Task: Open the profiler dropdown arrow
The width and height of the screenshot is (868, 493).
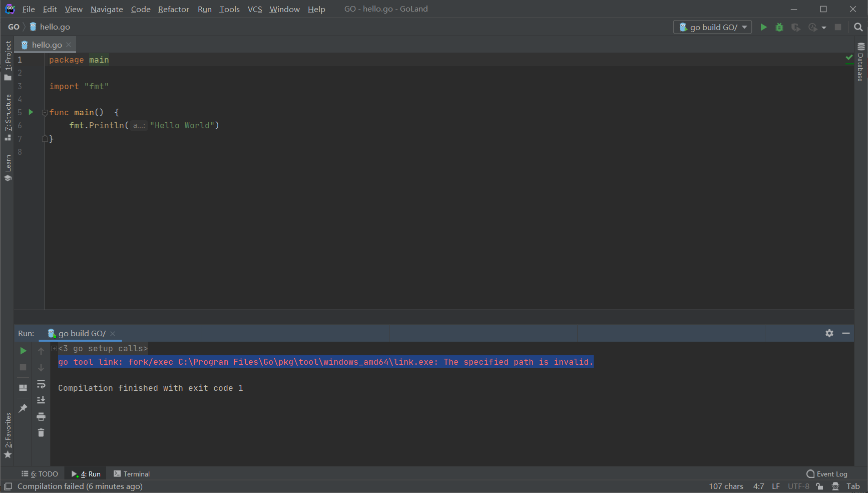Action: [824, 28]
